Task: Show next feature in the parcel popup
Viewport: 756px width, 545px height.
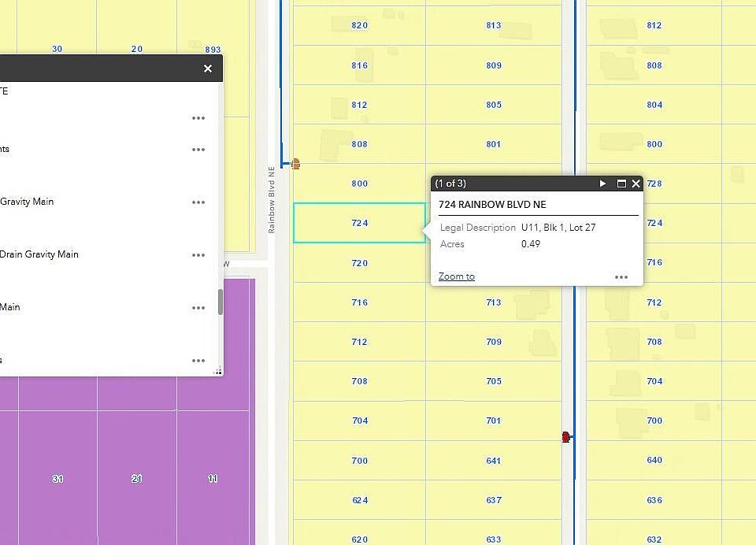Action: point(603,184)
